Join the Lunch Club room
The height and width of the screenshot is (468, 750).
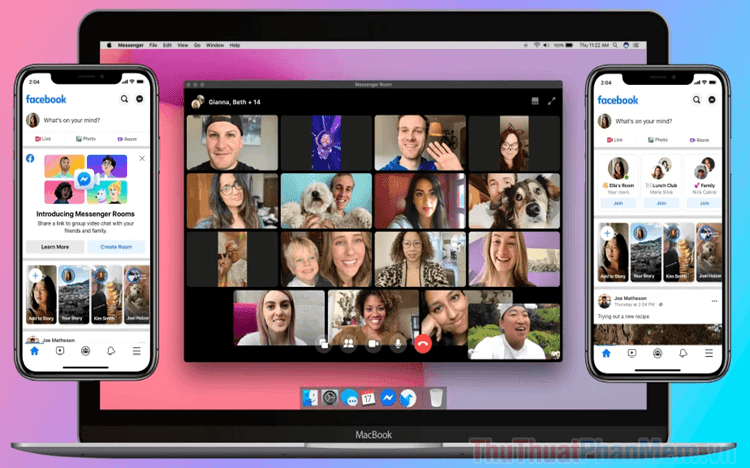[x=661, y=203]
